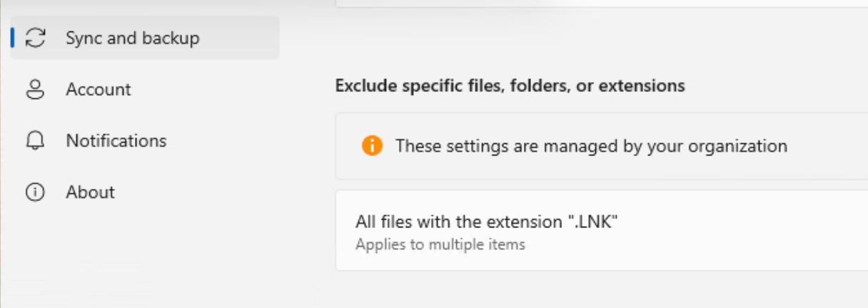Viewport: 868px width, 308px height.
Task: Click the orange info icon in banner
Action: point(372,146)
